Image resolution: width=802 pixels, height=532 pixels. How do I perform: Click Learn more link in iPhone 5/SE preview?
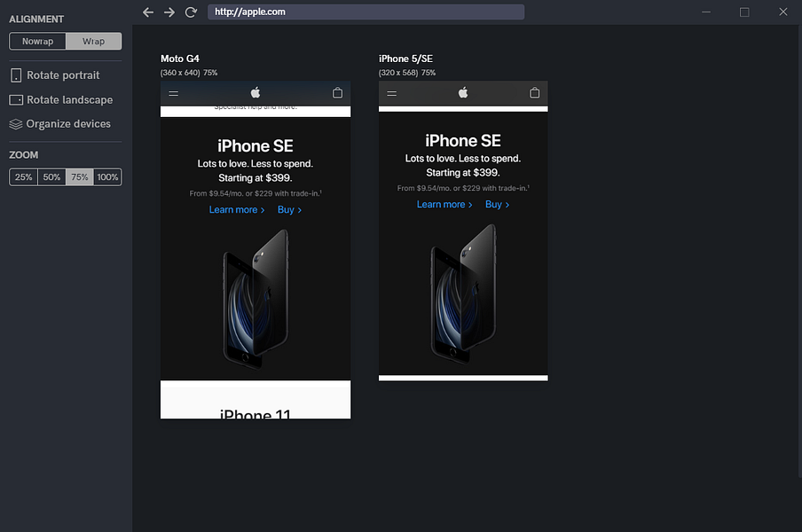(444, 205)
